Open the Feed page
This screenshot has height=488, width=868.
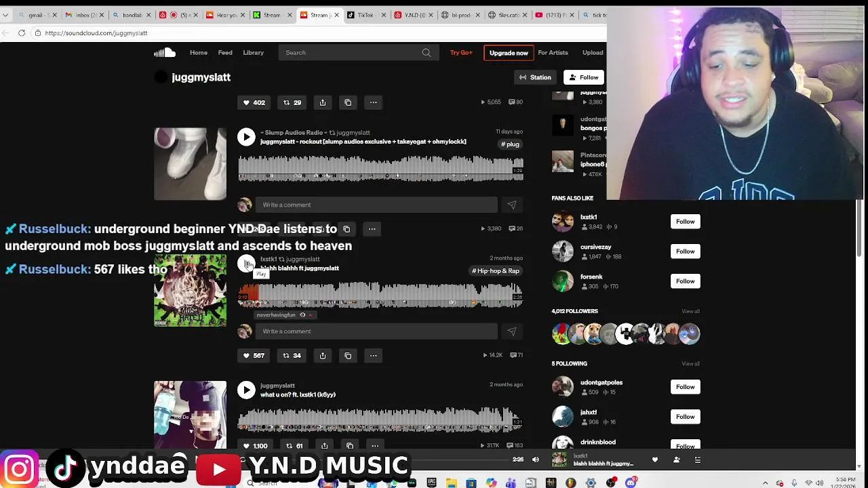click(x=225, y=53)
